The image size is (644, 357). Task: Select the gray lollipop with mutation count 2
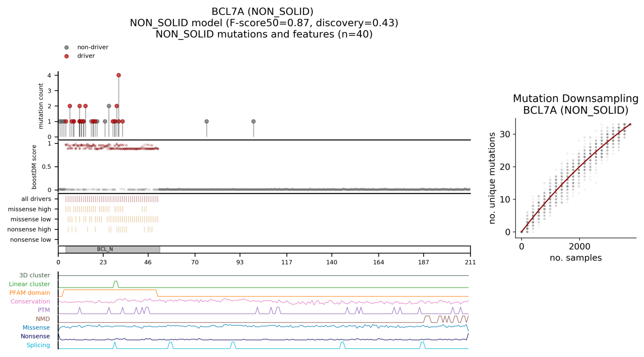(109, 106)
